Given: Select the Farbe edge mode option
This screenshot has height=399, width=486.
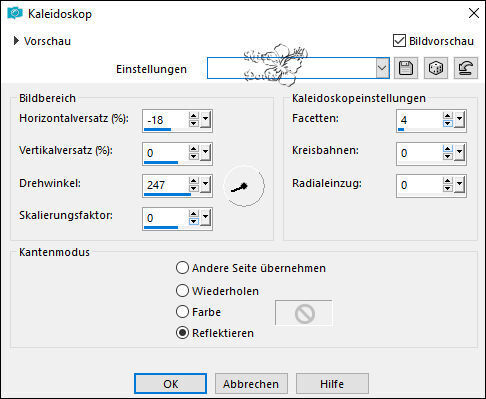Looking at the screenshot, I should 182,312.
